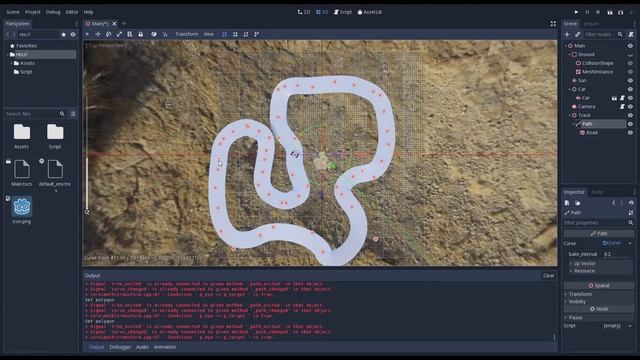The height and width of the screenshot is (360, 640).
Task: Click the close curve tool icon
Action: tap(257, 34)
